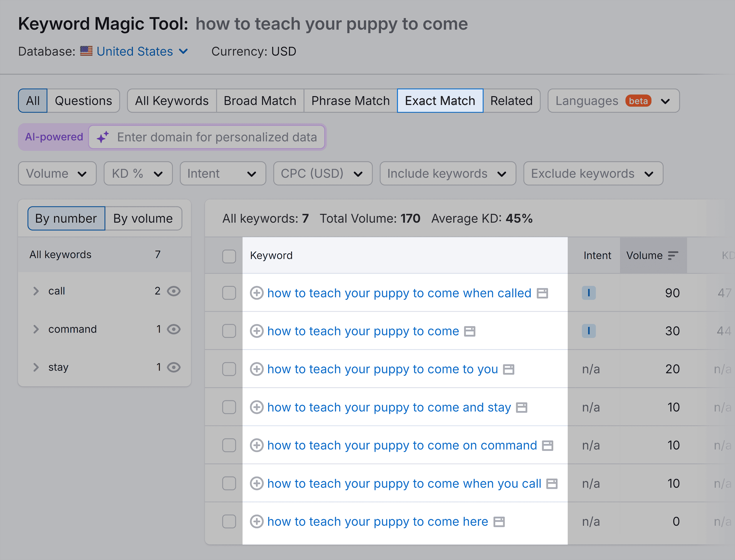Switch grouping to By volume
This screenshot has height=560, width=735.
[x=143, y=218]
